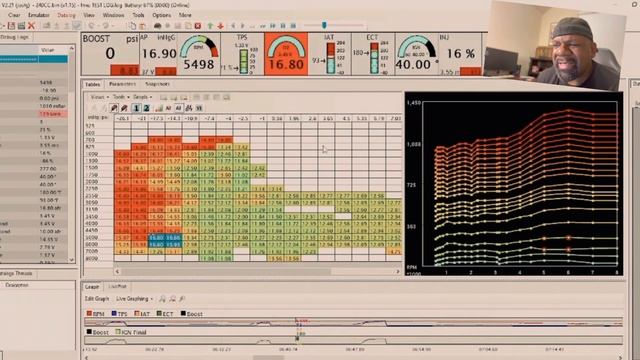Click the copy pages toolbar icon
640x360 pixels.
132,26
